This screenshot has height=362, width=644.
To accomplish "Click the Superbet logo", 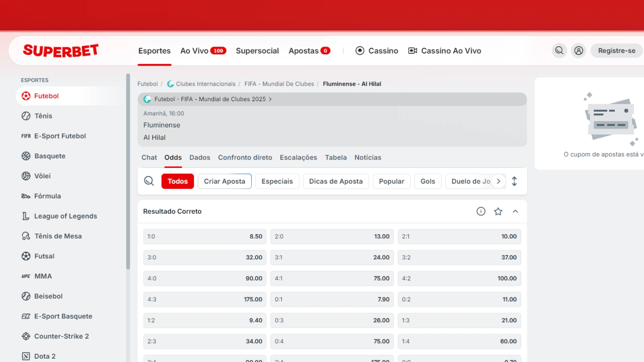I will coord(61,51).
